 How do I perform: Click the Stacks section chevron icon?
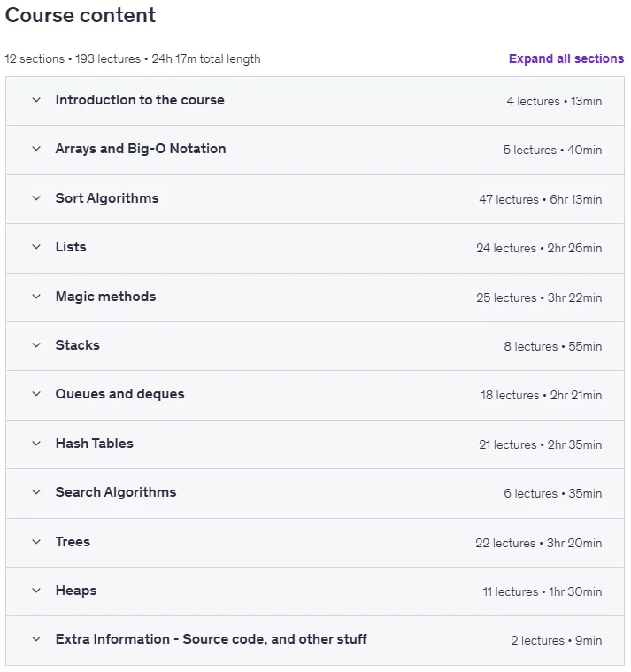[x=36, y=345]
